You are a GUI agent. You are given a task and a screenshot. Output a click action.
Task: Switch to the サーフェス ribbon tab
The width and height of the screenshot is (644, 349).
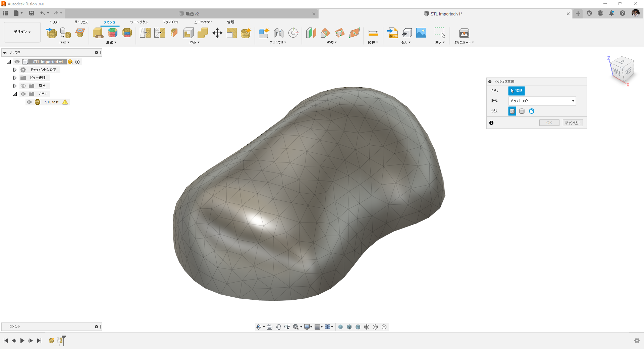tap(80, 22)
